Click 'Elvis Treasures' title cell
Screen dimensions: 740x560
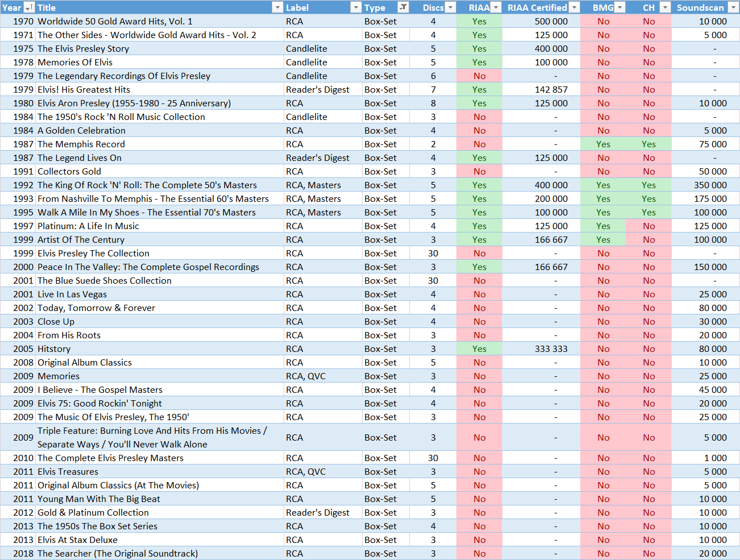tap(160, 471)
